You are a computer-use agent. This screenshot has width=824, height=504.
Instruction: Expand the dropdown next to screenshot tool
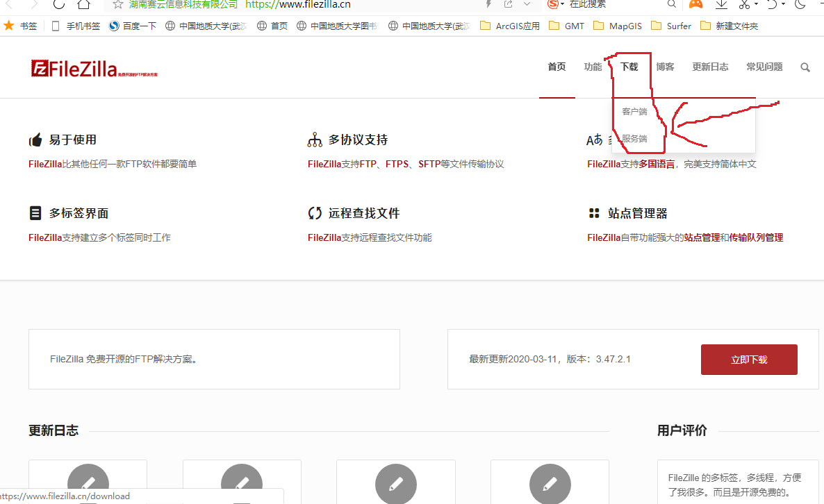757,5
